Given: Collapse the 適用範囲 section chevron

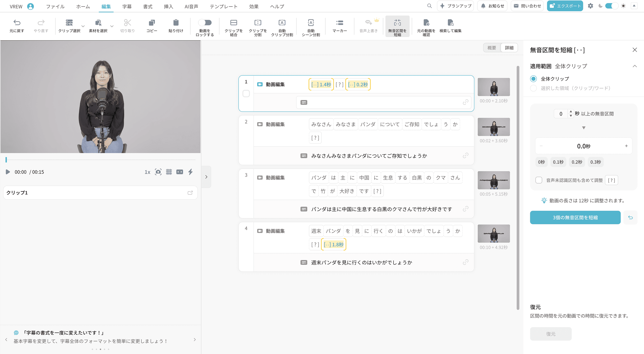Looking at the screenshot, I should point(635,66).
